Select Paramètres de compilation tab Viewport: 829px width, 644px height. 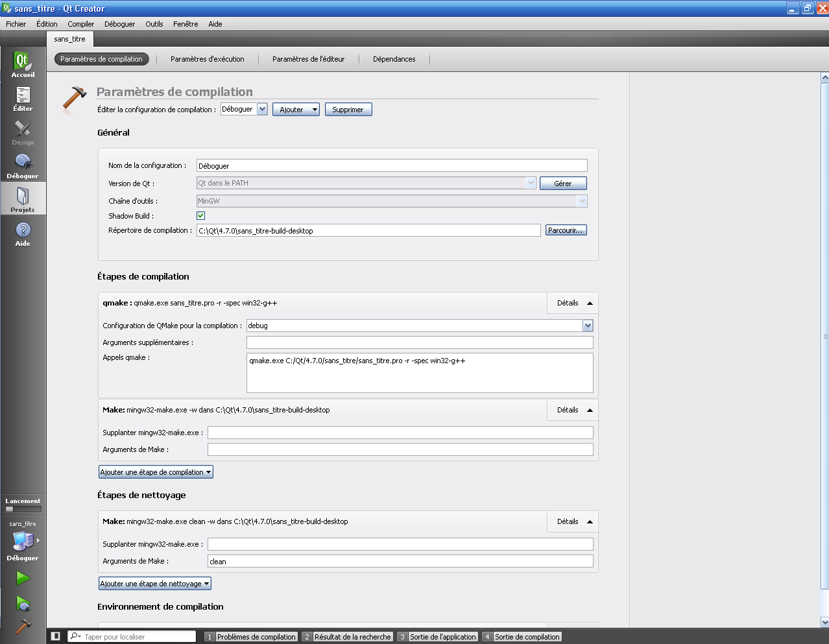click(x=102, y=59)
